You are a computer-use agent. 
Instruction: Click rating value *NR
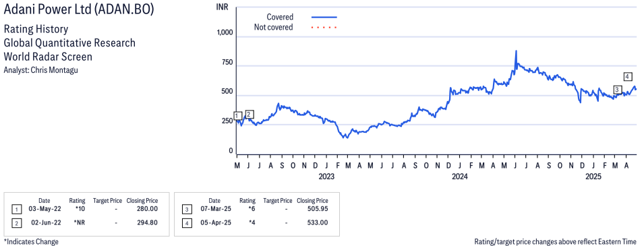pyautogui.click(x=80, y=222)
